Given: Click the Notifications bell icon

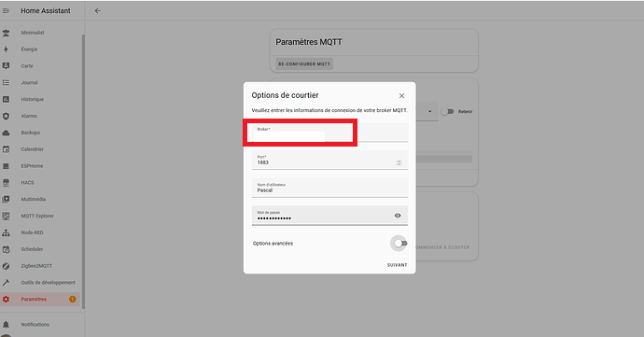Looking at the screenshot, I should (x=6, y=325).
